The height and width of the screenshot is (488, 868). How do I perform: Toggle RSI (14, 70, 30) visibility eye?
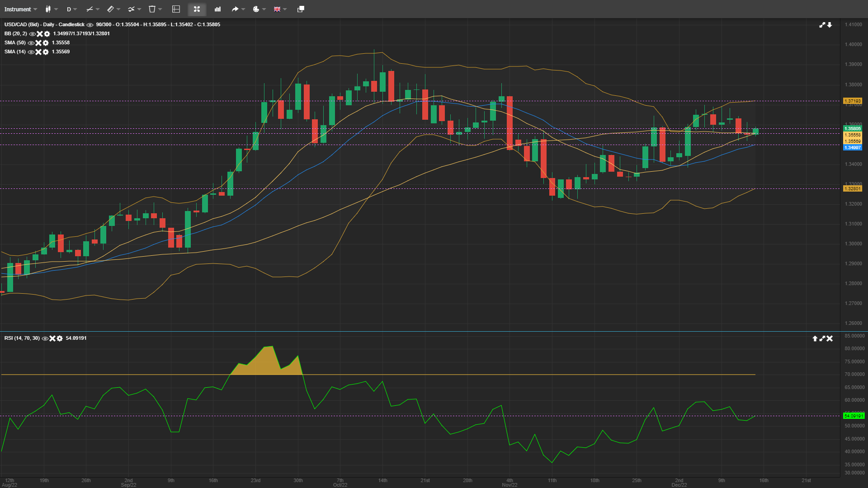pos(45,338)
